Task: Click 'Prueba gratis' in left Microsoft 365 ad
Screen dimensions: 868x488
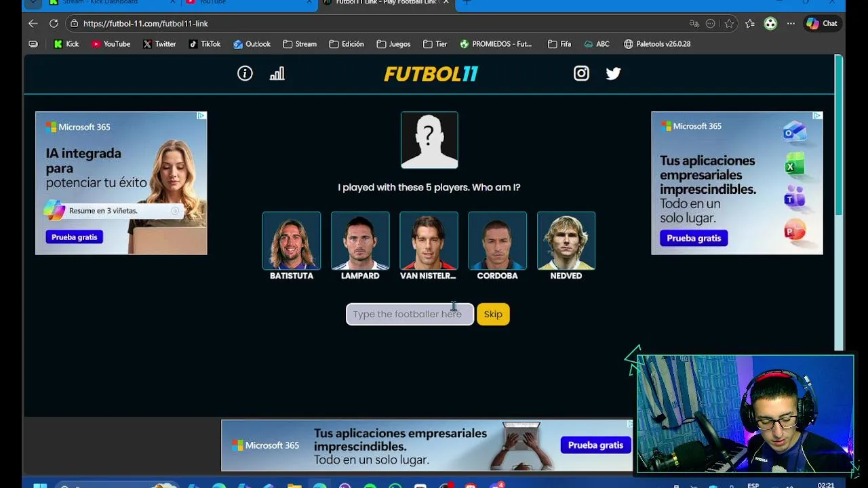Action: point(75,237)
